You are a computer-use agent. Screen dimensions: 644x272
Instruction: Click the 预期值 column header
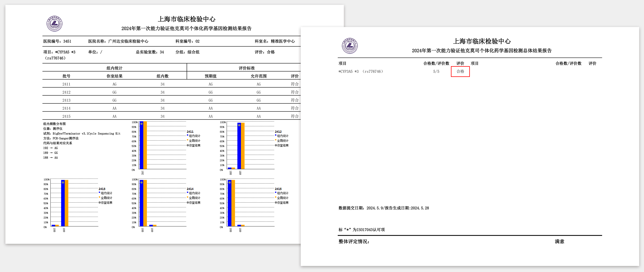(211, 76)
